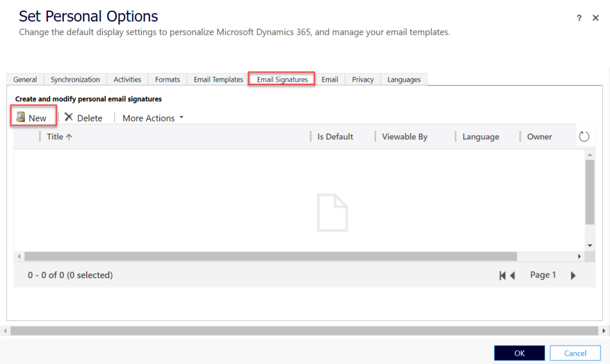Image resolution: width=610 pixels, height=364 pixels.
Task: Click the vertical list scrollbar
Action: pyautogui.click(x=590, y=192)
